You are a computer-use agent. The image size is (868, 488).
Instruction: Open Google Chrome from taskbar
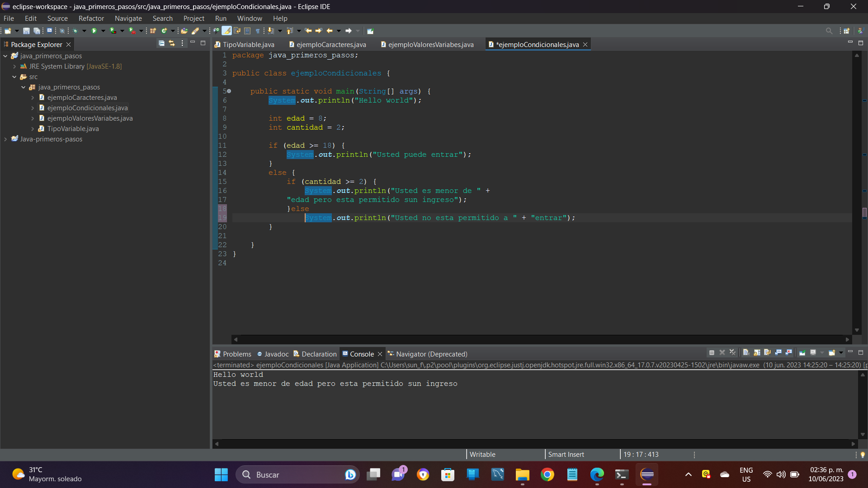coord(547,474)
